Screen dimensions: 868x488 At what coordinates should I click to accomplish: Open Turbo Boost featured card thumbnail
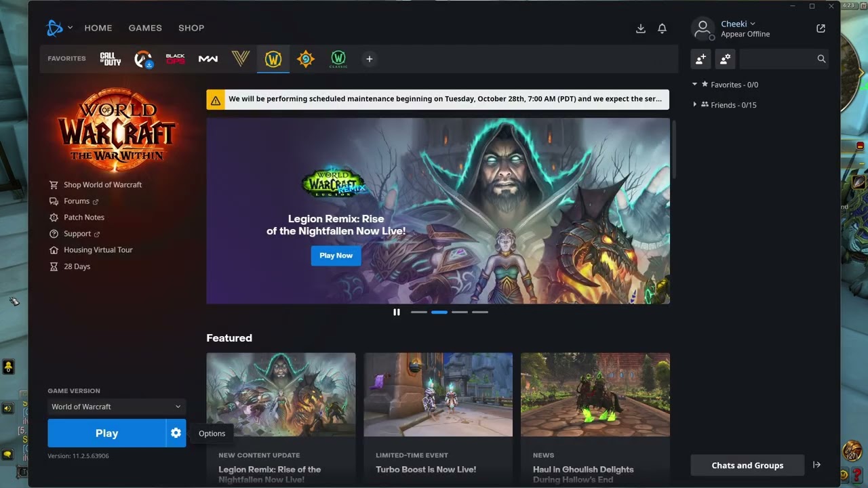coord(438,394)
